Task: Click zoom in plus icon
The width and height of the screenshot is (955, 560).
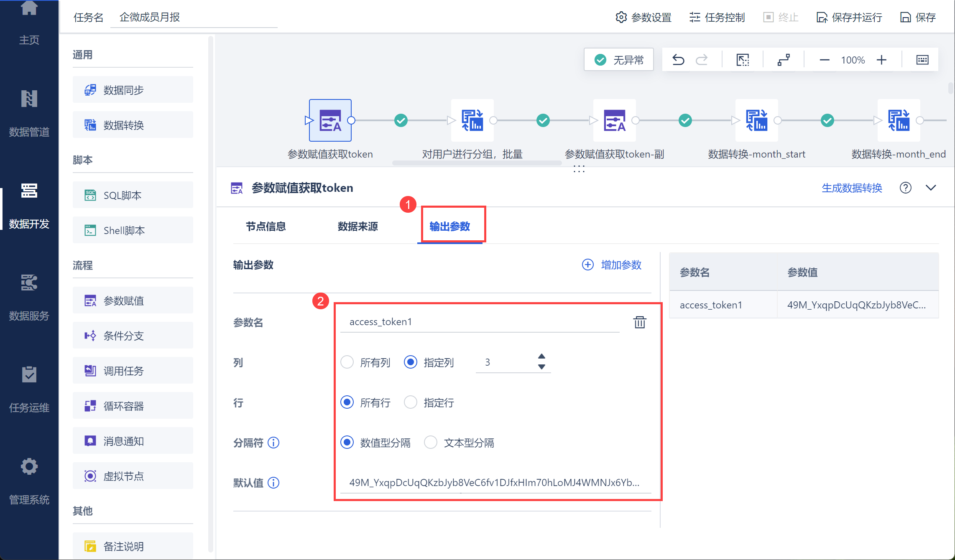Action: coord(881,60)
